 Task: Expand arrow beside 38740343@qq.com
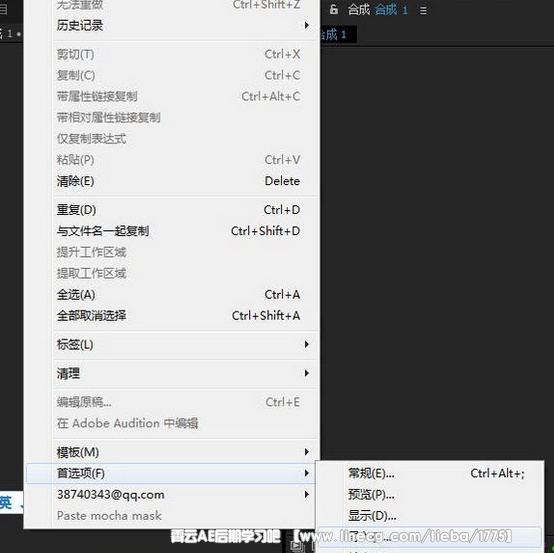[x=307, y=494]
